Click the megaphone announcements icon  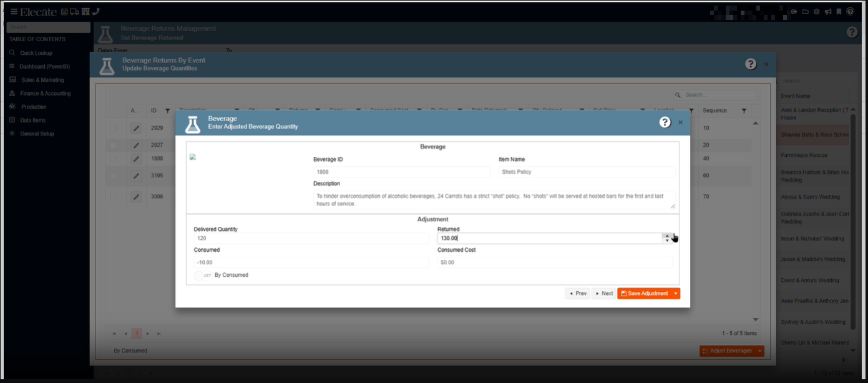pos(827,12)
